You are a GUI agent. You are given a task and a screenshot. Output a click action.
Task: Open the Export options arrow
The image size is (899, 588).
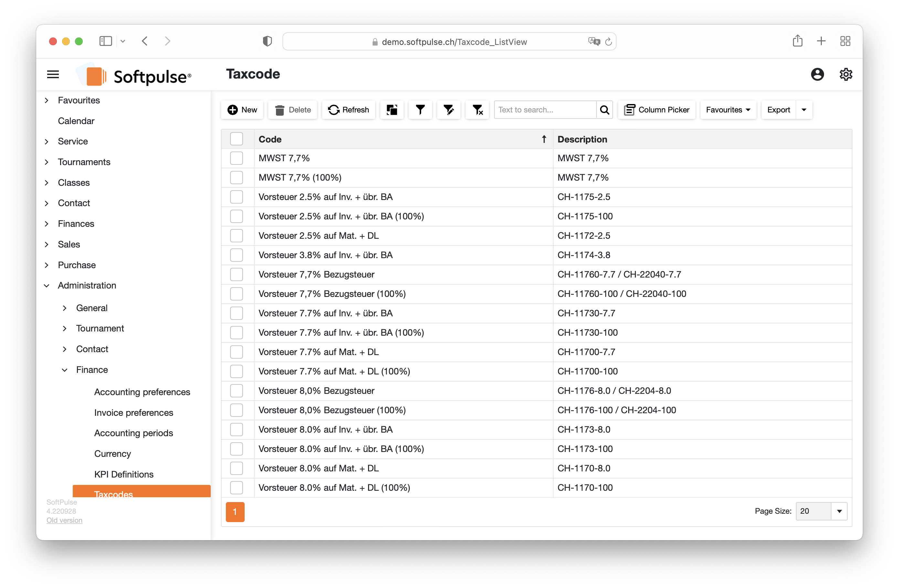[804, 110]
